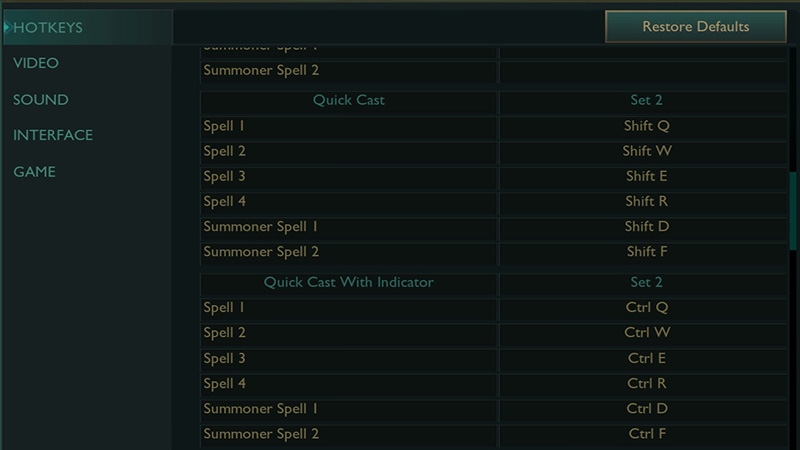This screenshot has height=450, width=800.
Task: Switch to the Sound settings tab
Action: (41, 100)
